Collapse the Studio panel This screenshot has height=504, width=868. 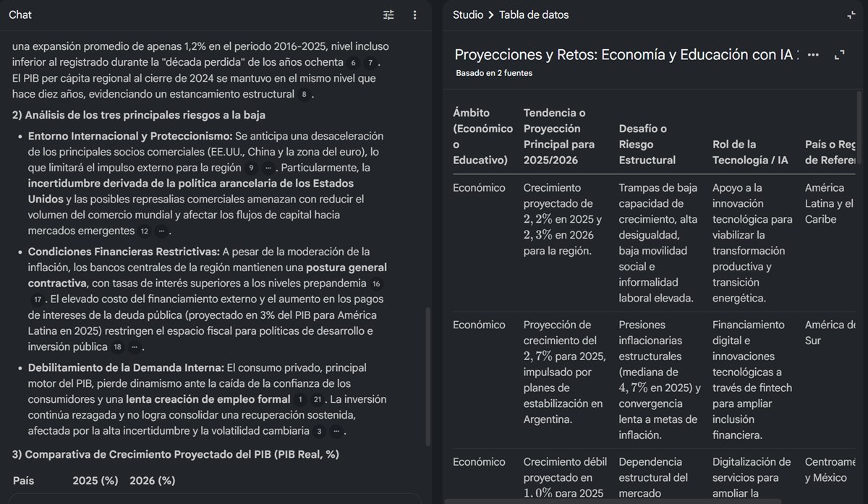(851, 14)
